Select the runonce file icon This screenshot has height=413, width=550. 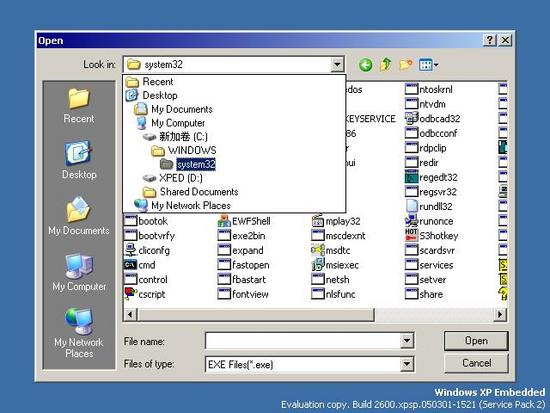pos(411,221)
